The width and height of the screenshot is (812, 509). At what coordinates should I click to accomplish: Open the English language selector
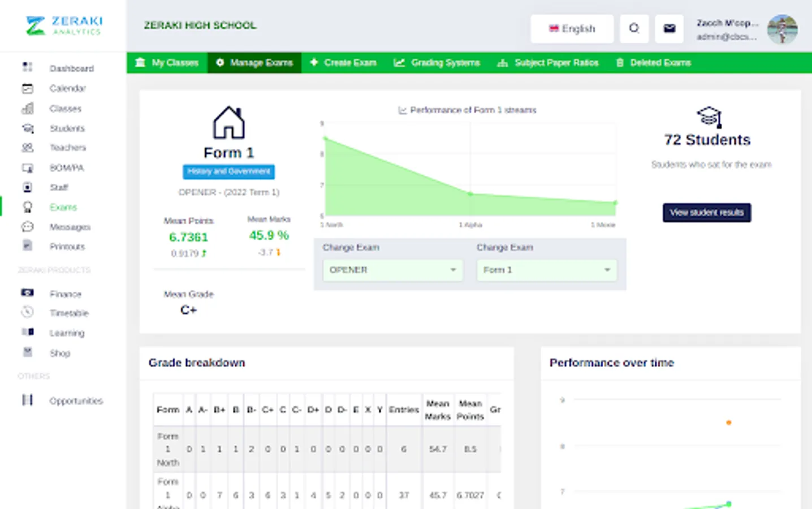click(572, 28)
